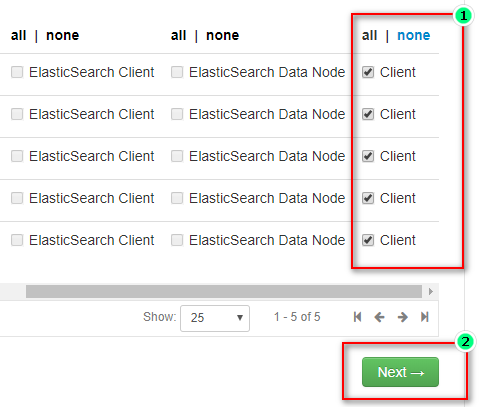Screen dimensions: 483x407
Task: Select none for ElasticSearch Data Node column
Action: tap(222, 35)
